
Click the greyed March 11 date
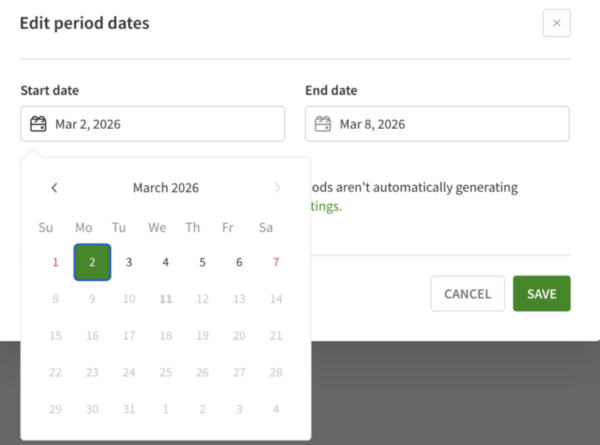[x=166, y=298]
